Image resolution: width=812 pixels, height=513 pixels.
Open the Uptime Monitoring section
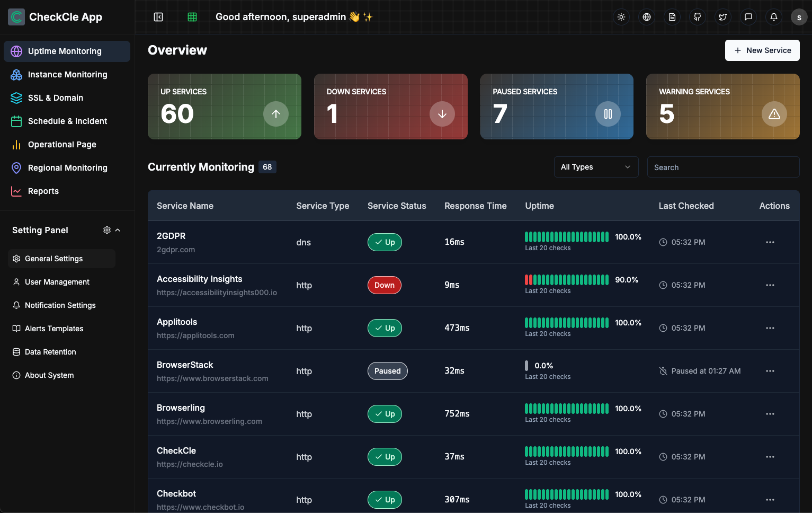click(x=65, y=51)
